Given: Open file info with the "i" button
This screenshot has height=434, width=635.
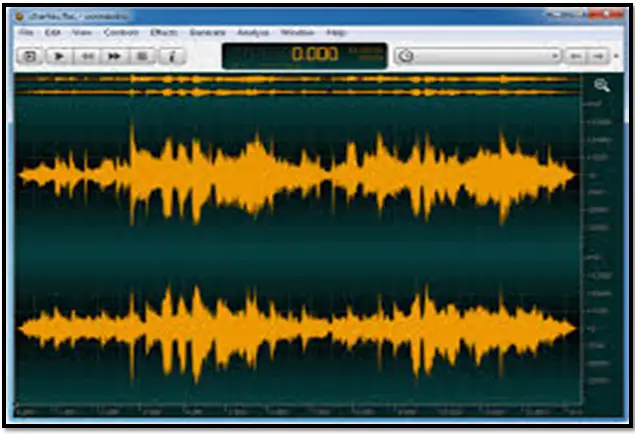Looking at the screenshot, I should click(x=171, y=56).
